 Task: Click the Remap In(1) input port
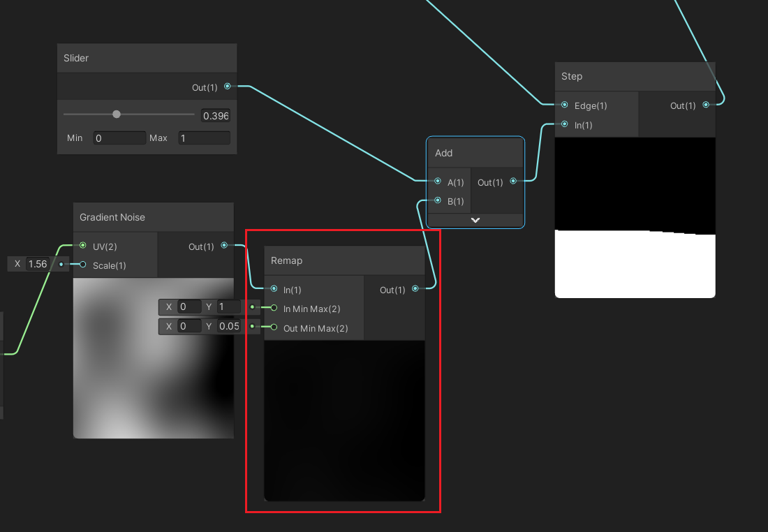[x=274, y=288]
